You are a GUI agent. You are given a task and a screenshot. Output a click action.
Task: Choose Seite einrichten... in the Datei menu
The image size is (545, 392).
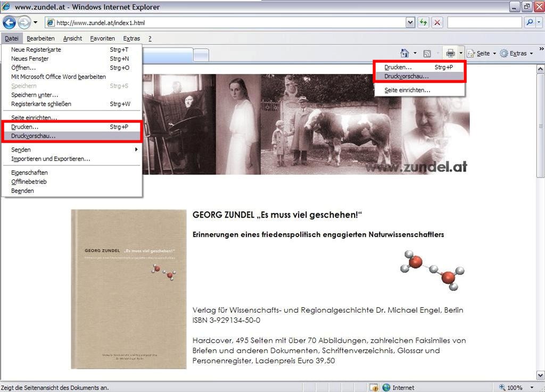coord(72,118)
